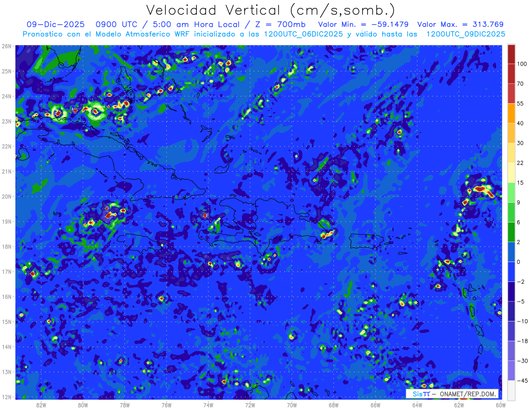Click the longitude label "64W"
Screen dimensions: 532x411
[417, 405]
